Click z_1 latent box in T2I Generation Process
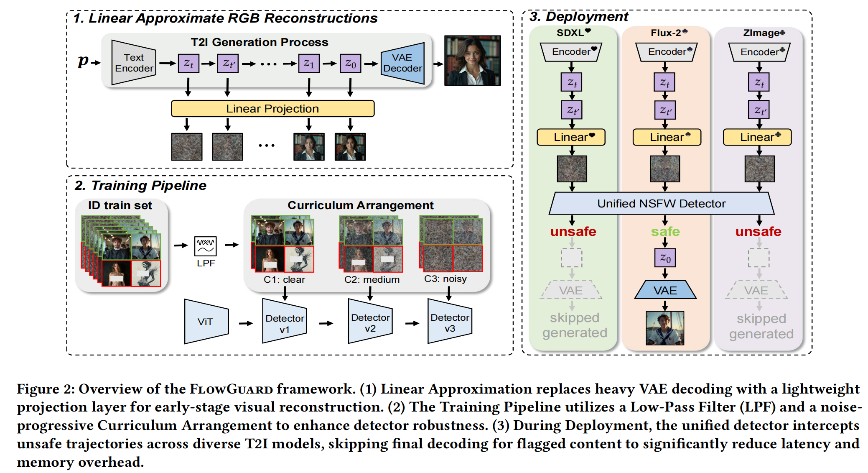 click(309, 64)
